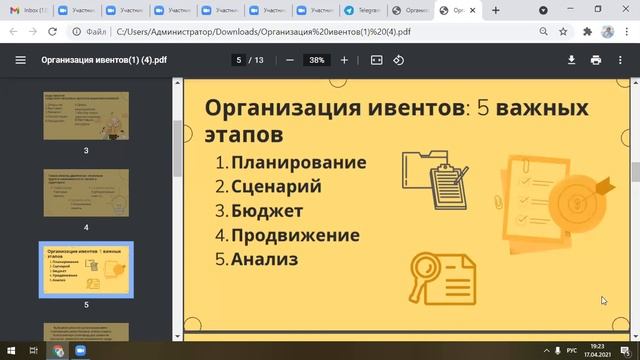Open Chrome's three-dot menu

(x=627, y=31)
